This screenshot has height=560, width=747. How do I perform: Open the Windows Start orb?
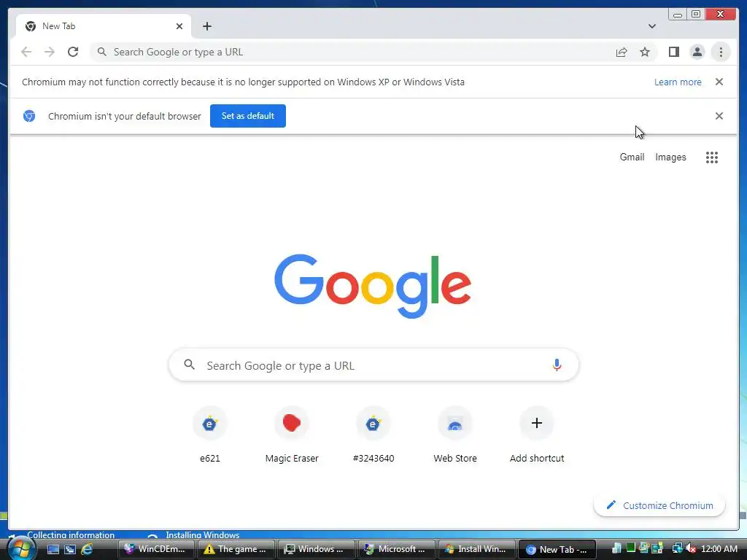point(20,549)
